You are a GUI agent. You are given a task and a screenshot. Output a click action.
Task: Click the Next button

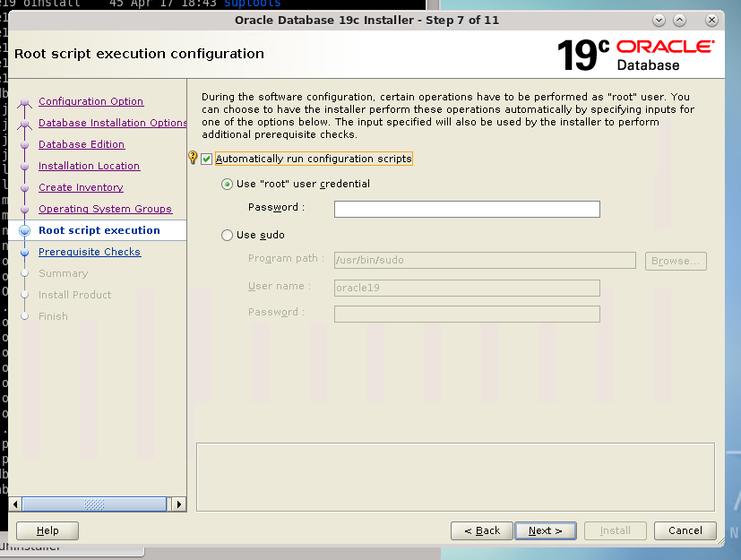tap(546, 530)
